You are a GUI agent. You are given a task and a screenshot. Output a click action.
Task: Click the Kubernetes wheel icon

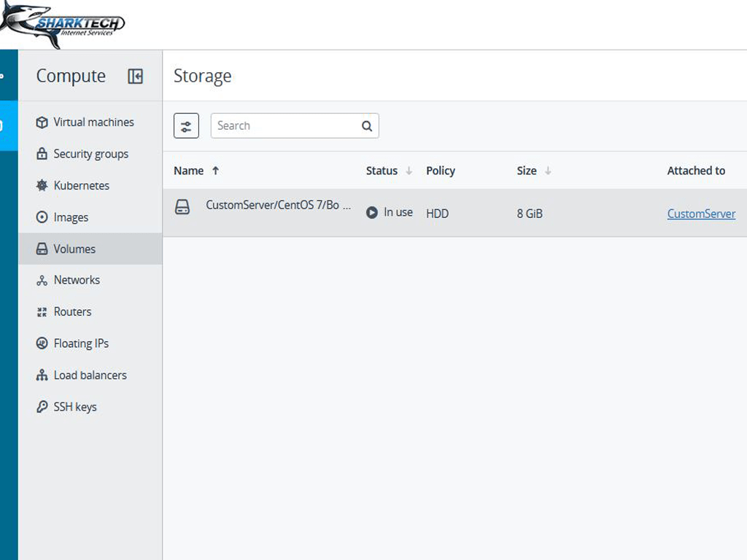pos(42,186)
